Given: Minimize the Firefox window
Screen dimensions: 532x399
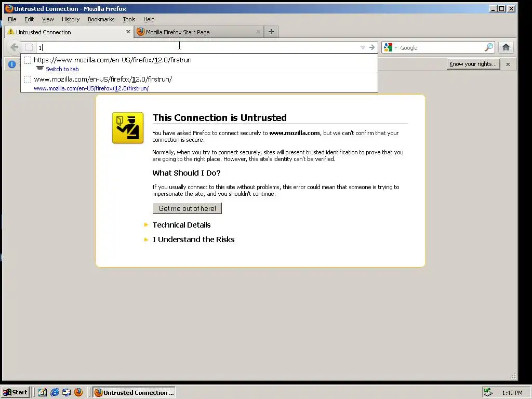Looking at the screenshot, I should [493, 8].
